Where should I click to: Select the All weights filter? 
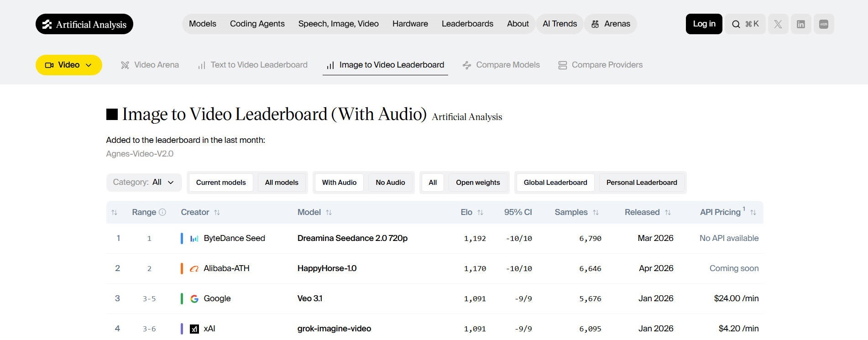[433, 183]
